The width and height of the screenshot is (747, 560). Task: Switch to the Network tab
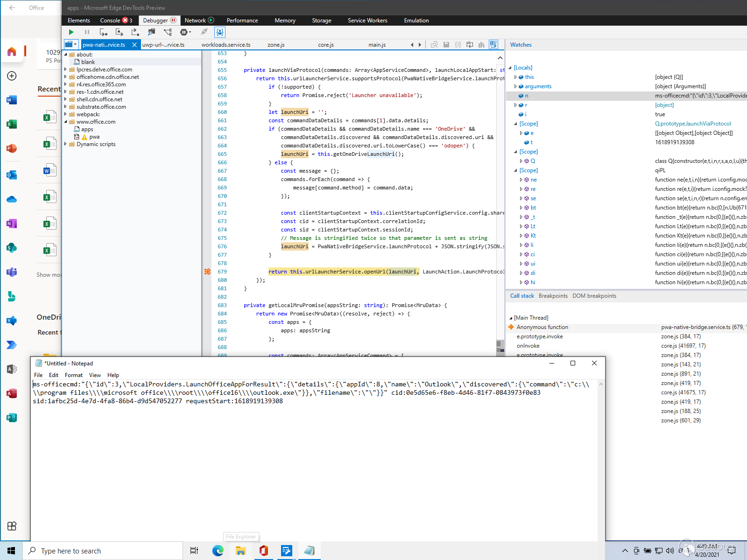point(195,21)
